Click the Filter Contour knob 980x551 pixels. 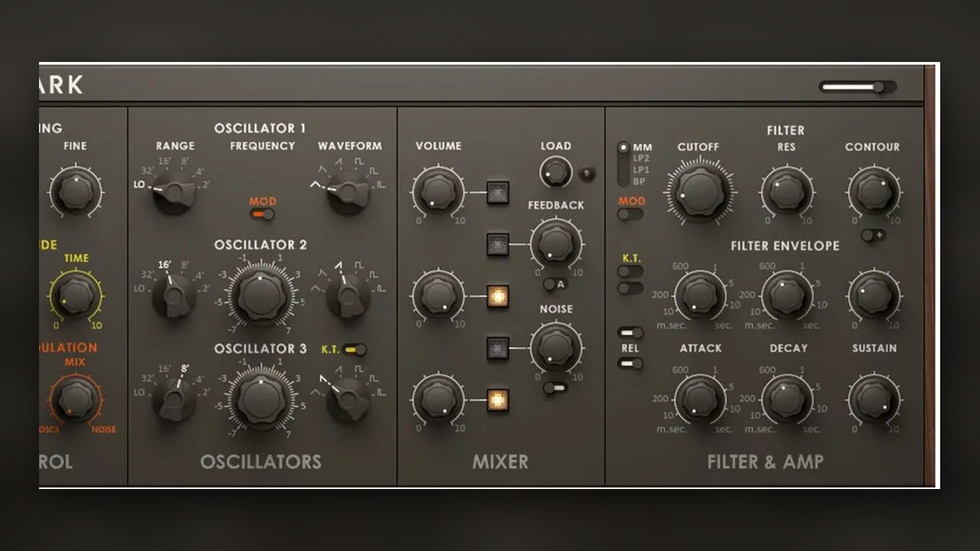[874, 191]
